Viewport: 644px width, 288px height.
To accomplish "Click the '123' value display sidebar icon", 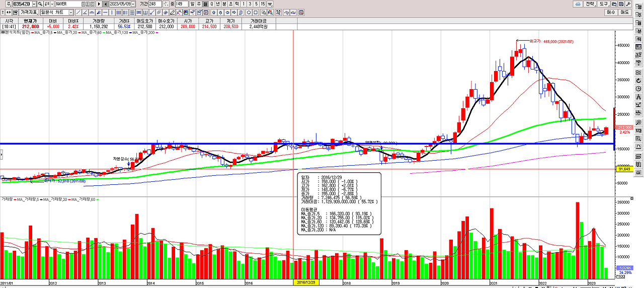I will [x=638, y=130].
